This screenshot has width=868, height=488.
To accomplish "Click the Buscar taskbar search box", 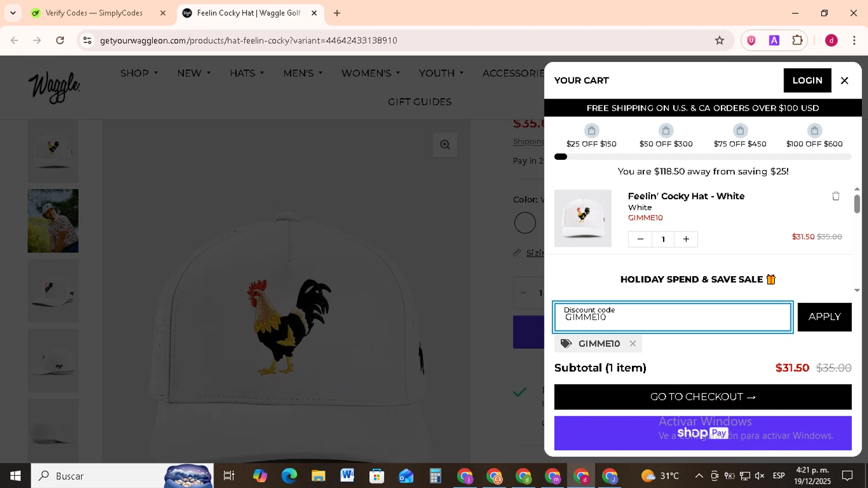I will click(x=122, y=476).
